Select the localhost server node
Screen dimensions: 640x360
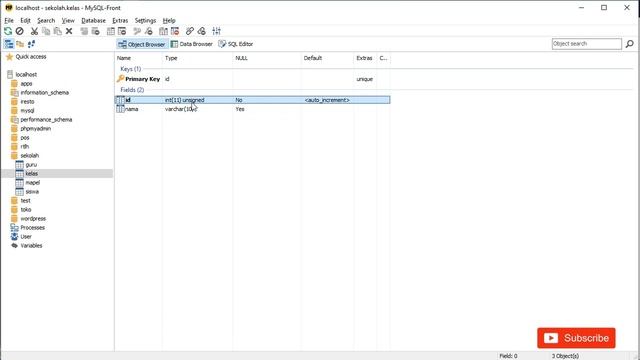(26, 75)
